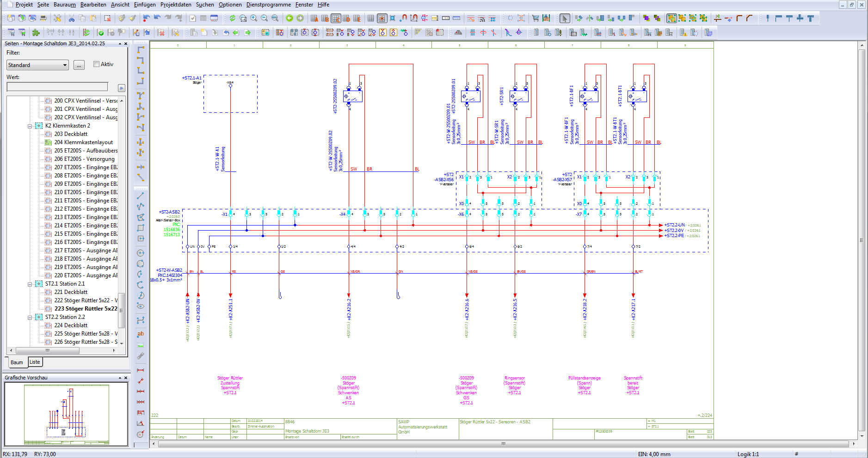Click the Wert input field

[x=57, y=87]
